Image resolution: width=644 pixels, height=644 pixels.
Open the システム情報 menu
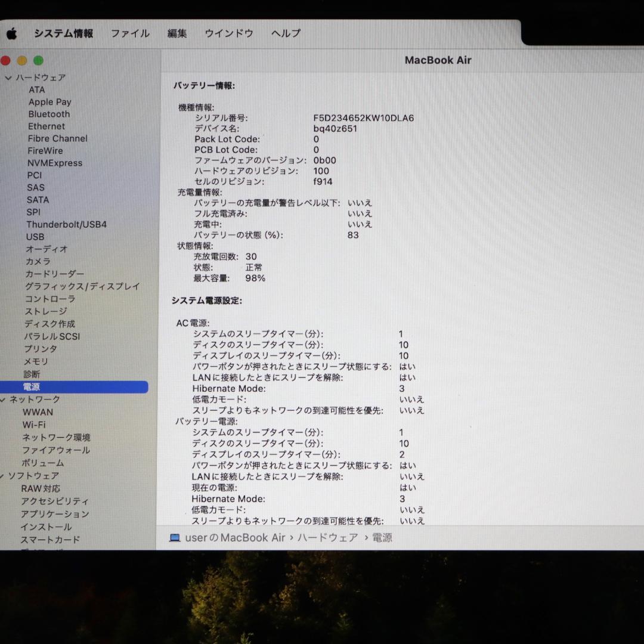[64, 33]
